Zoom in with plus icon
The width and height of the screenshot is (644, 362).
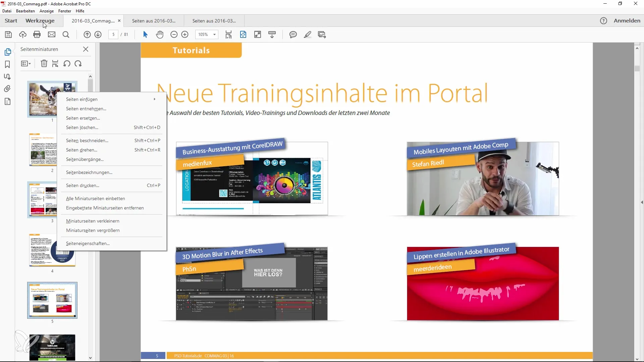[185, 35]
